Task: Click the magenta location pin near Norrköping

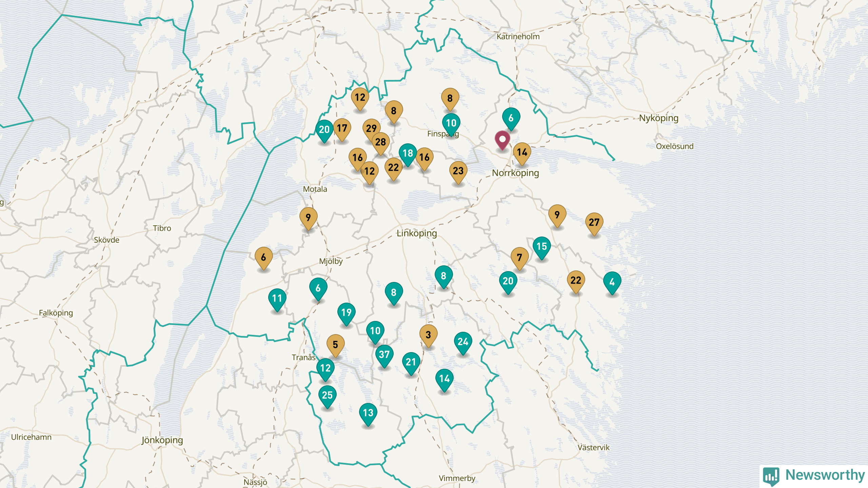Action: 502,140
